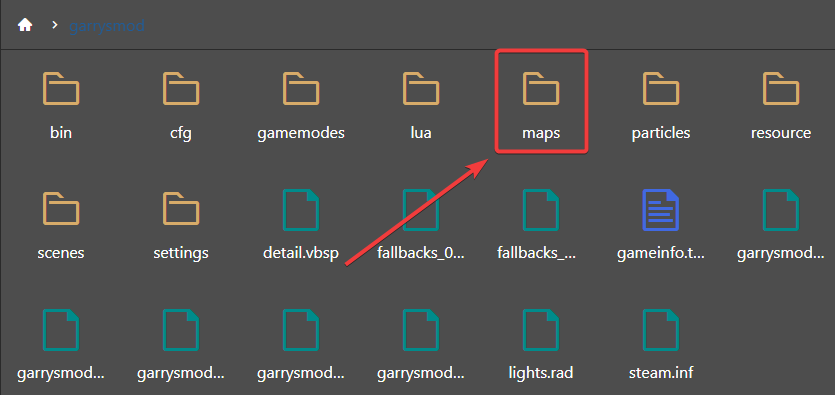The width and height of the screenshot is (835, 395).
Task: Open the maps folder
Action: point(541,106)
